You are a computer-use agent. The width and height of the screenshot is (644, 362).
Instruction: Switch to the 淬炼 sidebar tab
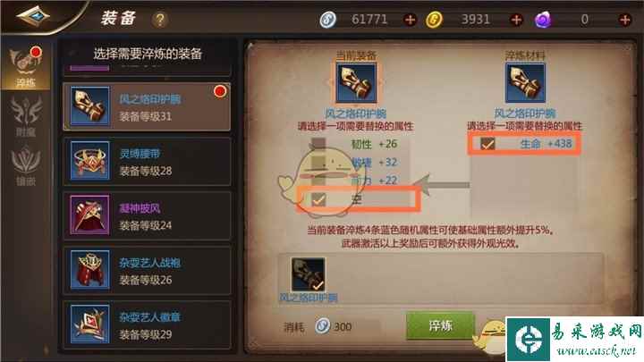click(x=25, y=66)
